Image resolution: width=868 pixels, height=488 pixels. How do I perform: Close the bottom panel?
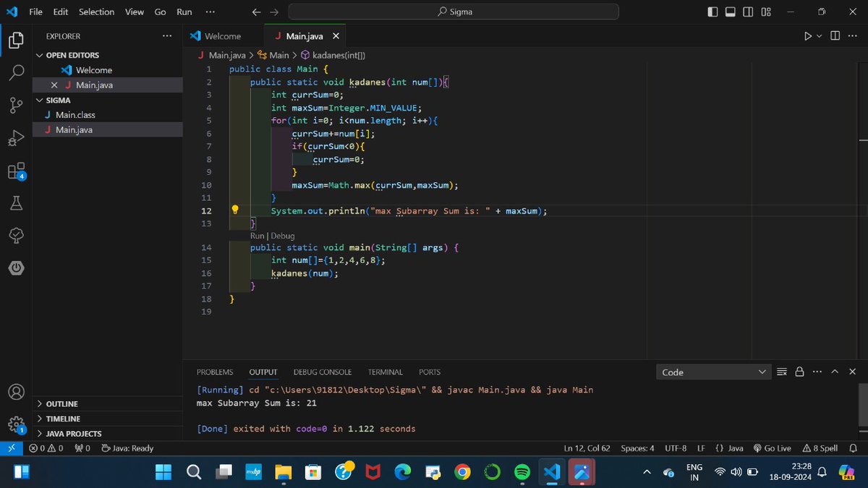click(x=851, y=372)
